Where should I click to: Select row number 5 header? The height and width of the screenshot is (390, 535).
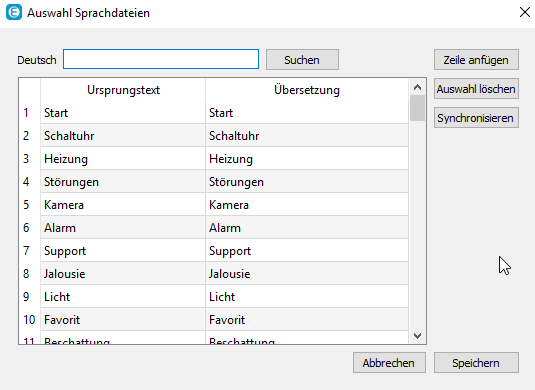[30, 205]
